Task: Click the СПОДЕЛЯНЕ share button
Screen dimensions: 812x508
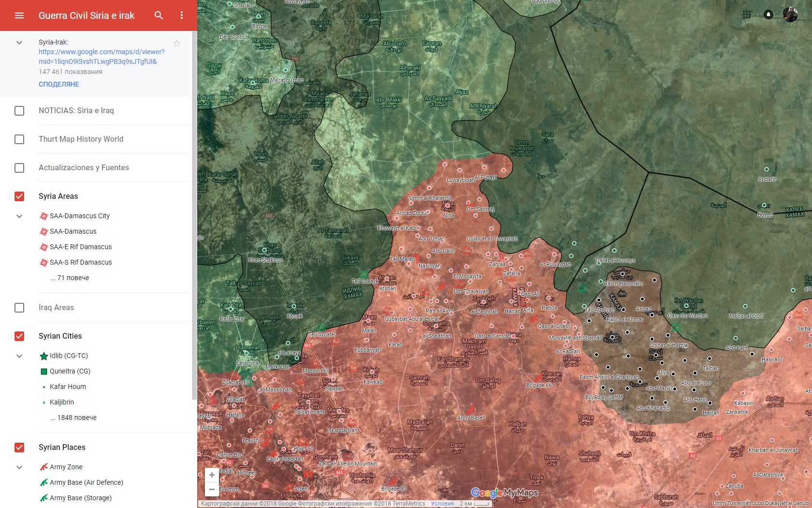Action: tap(59, 84)
